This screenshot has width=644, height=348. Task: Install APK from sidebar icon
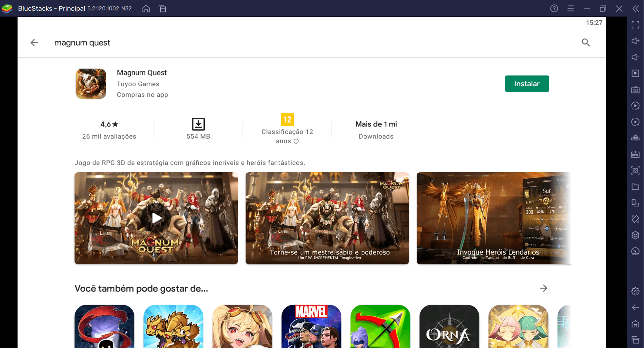coord(635,154)
